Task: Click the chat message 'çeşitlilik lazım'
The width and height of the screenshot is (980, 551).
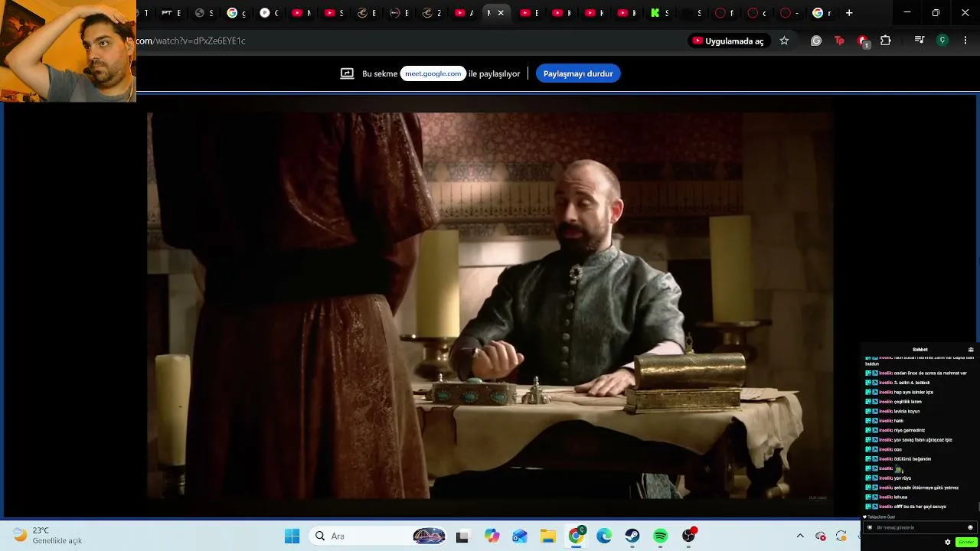Action: coord(907,402)
